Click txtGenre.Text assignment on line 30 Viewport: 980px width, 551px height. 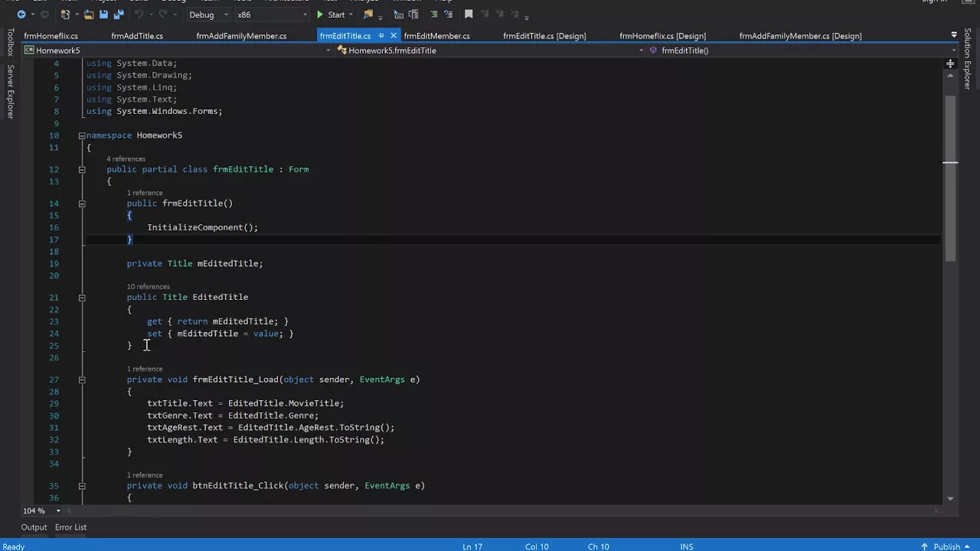(x=233, y=416)
